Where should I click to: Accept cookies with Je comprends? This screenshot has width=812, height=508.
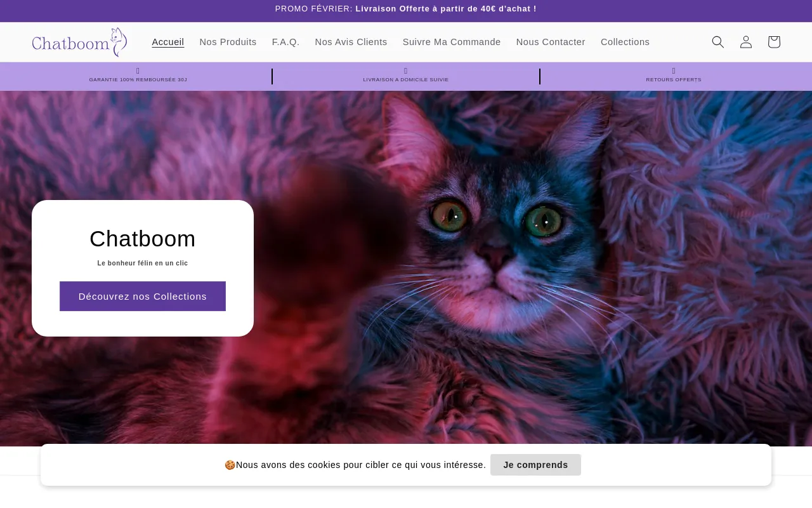(x=535, y=465)
